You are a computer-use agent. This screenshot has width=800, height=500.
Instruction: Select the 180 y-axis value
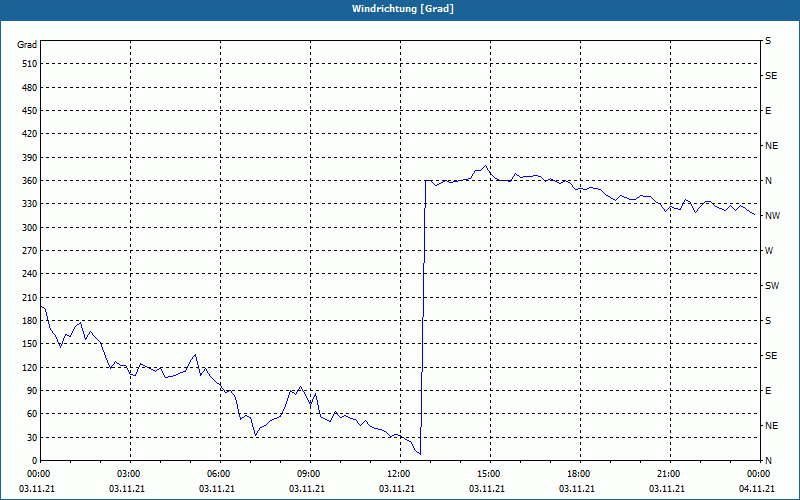(x=30, y=321)
